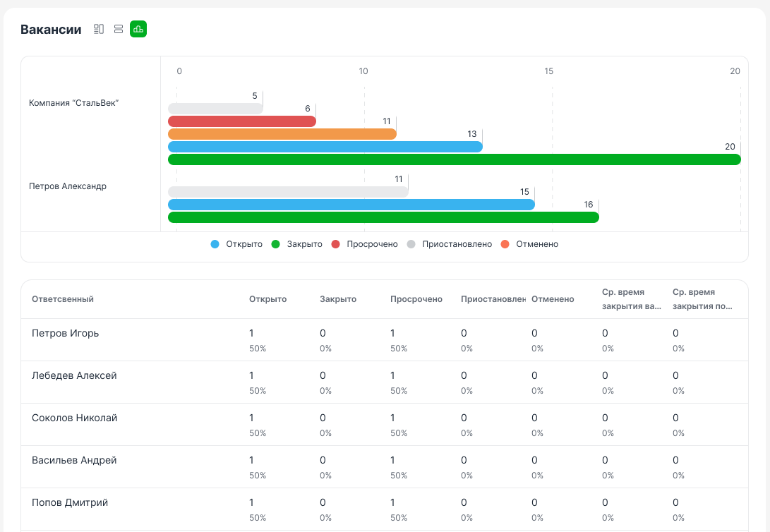Sort by the Закрыто column header
This screenshot has width=770, height=532.
click(x=338, y=299)
